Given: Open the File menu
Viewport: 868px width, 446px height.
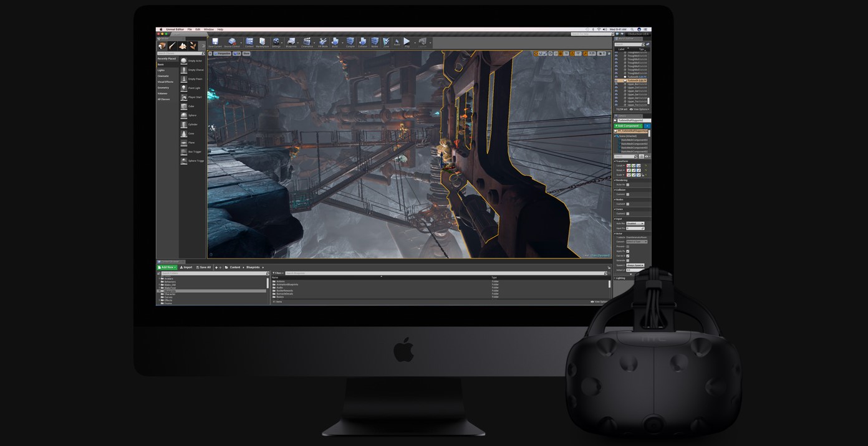Looking at the screenshot, I should 190,29.
